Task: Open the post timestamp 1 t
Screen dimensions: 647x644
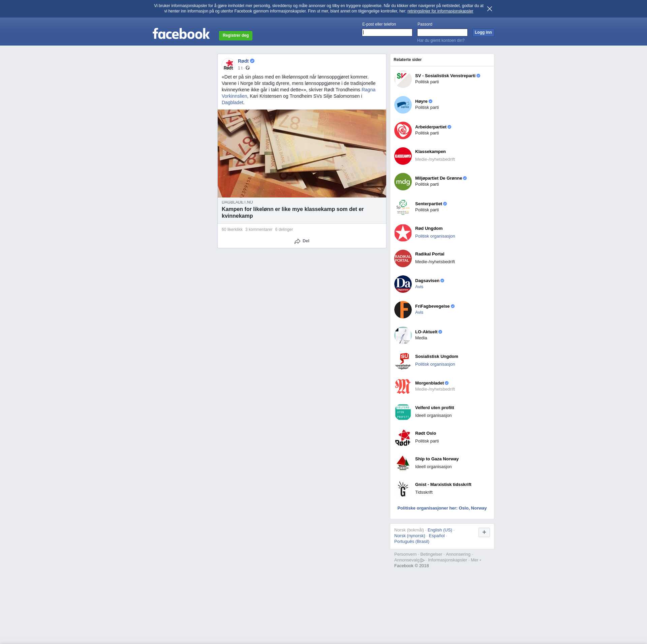Action: (240, 68)
